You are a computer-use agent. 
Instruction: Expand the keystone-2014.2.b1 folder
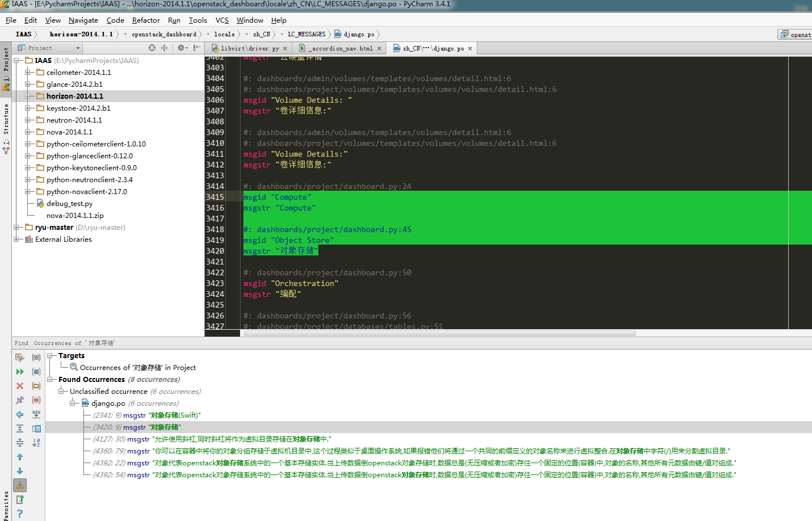(x=27, y=108)
